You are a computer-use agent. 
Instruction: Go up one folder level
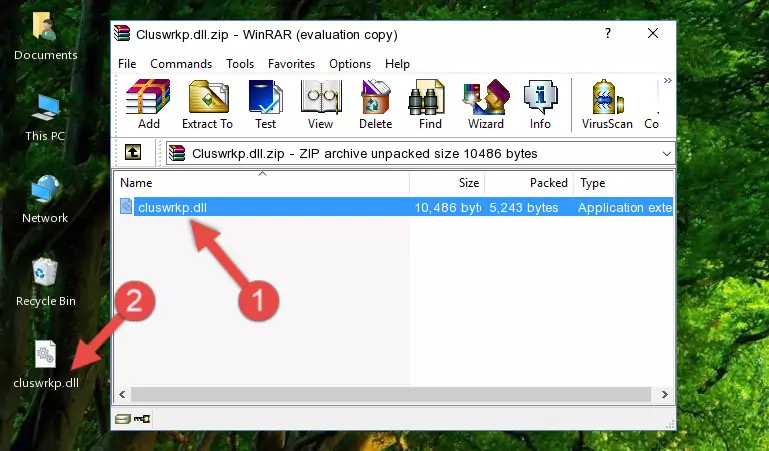[x=133, y=152]
